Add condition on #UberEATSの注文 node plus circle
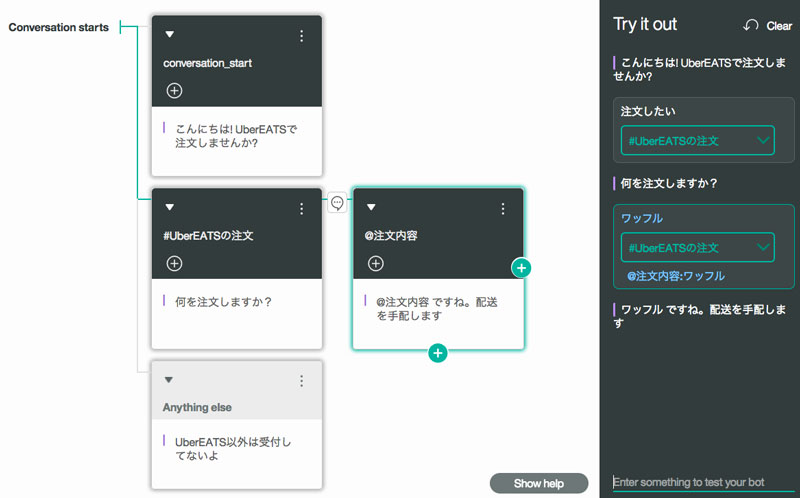The height and width of the screenshot is (498, 800). pos(174,263)
